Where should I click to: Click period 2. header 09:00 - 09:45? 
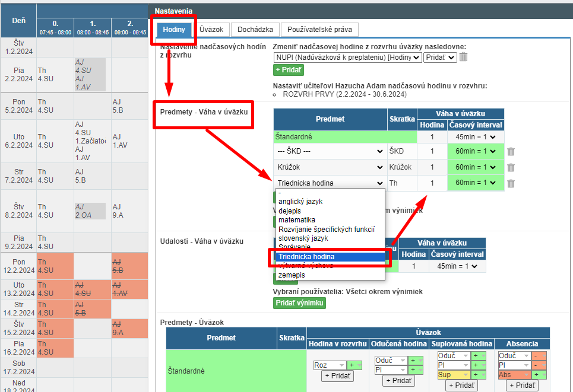coord(130,28)
